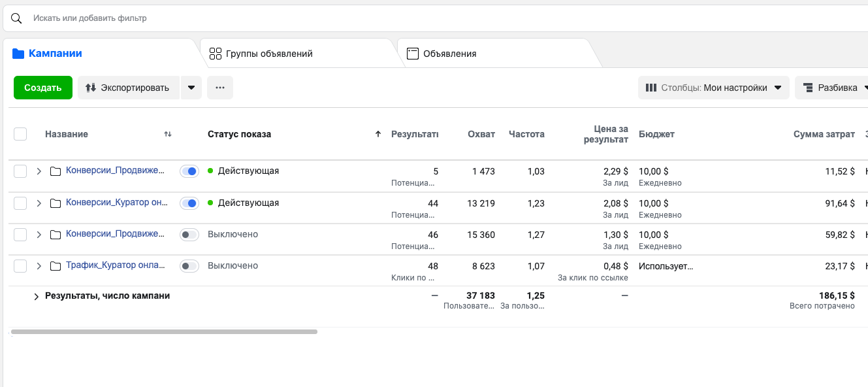The height and width of the screenshot is (387, 868).
Task: Click the horizontal scrollbar below the table
Action: 164,332
